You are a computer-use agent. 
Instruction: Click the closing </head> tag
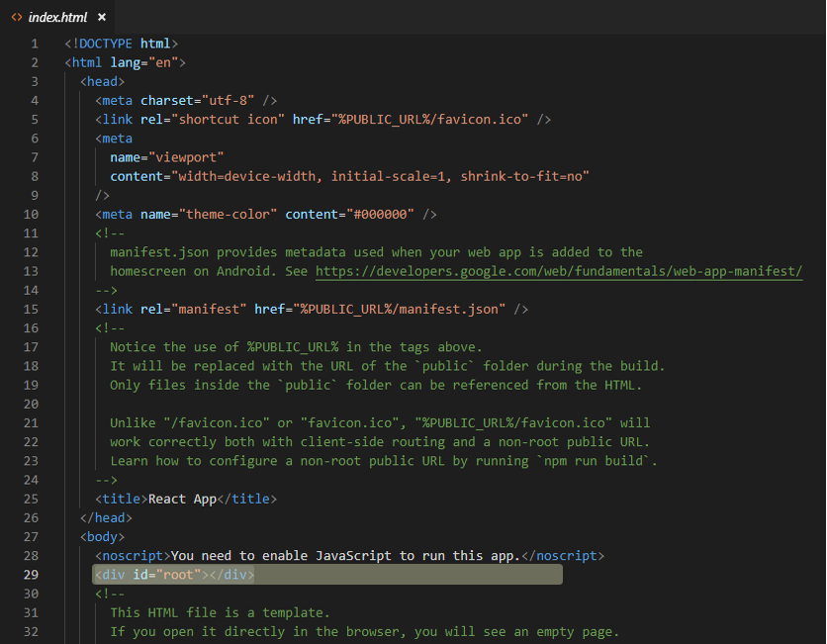pyautogui.click(x=106, y=518)
